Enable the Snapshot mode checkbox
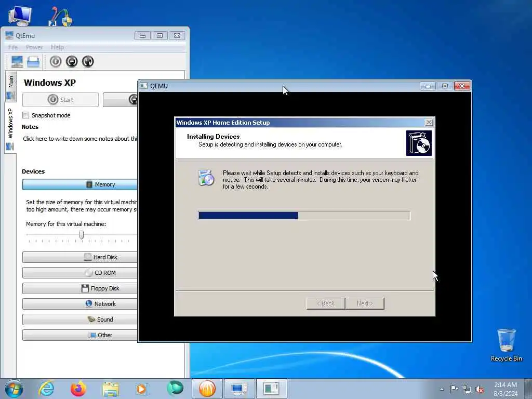 coord(26,115)
